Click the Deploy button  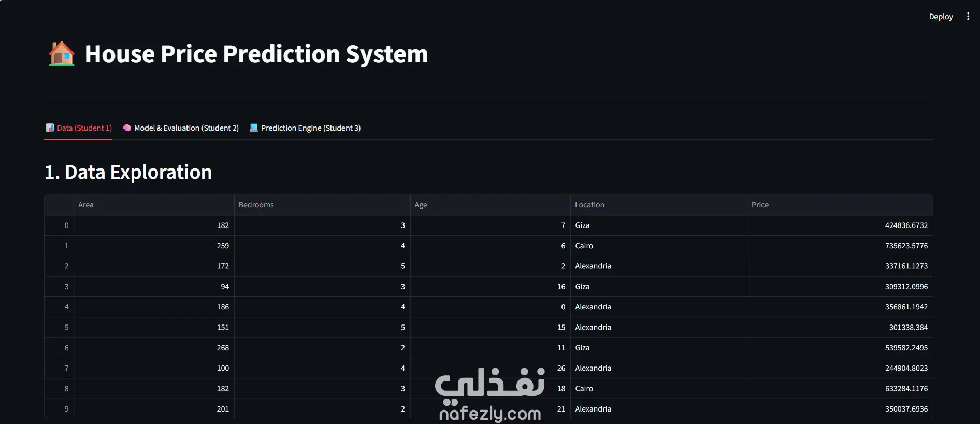[x=941, y=17]
